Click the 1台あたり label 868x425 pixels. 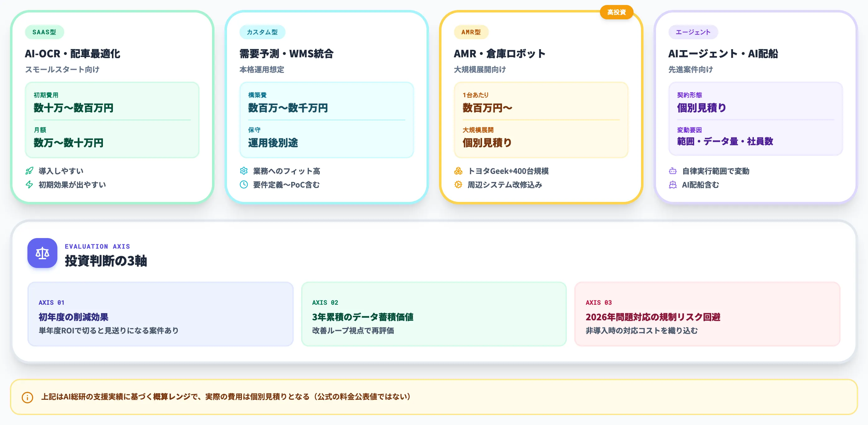click(x=475, y=95)
